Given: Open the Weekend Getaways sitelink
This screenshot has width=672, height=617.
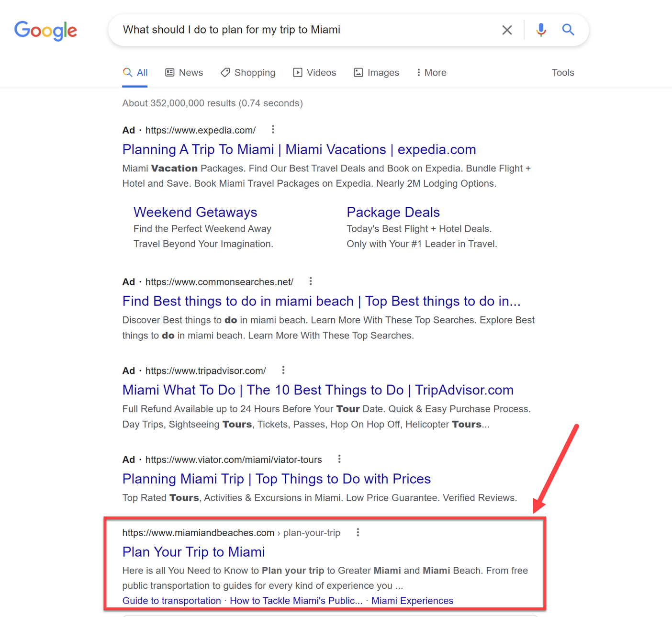Looking at the screenshot, I should [x=195, y=212].
